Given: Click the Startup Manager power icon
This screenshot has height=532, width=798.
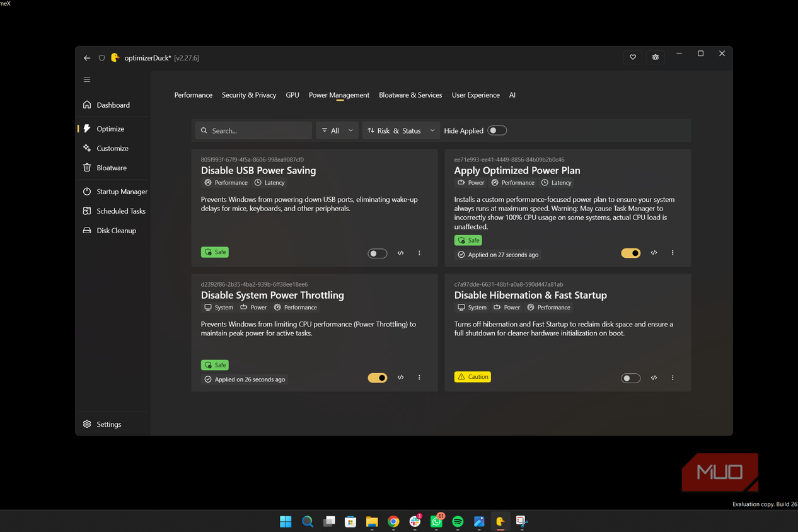Looking at the screenshot, I should (x=87, y=192).
